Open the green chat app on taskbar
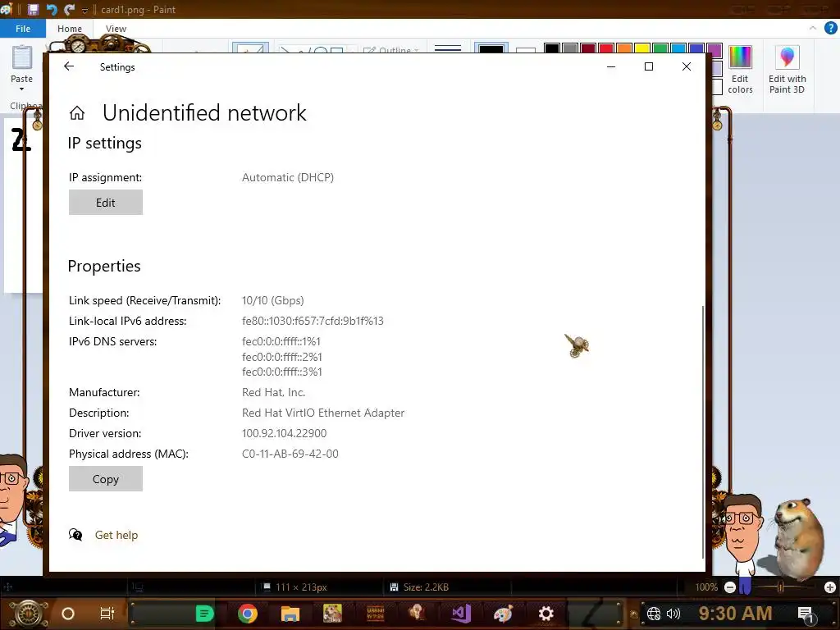840x630 pixels. [204, 614]
